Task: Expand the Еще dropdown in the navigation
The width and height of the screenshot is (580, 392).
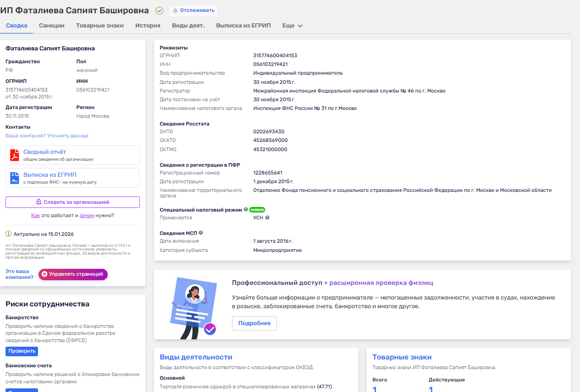Action: coord(292,26)
